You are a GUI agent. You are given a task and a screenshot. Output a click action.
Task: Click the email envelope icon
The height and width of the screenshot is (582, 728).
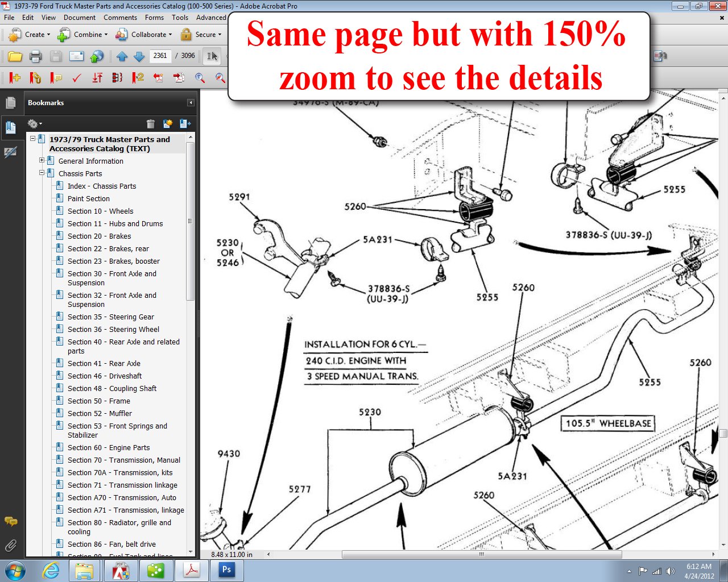pos(76,56)
